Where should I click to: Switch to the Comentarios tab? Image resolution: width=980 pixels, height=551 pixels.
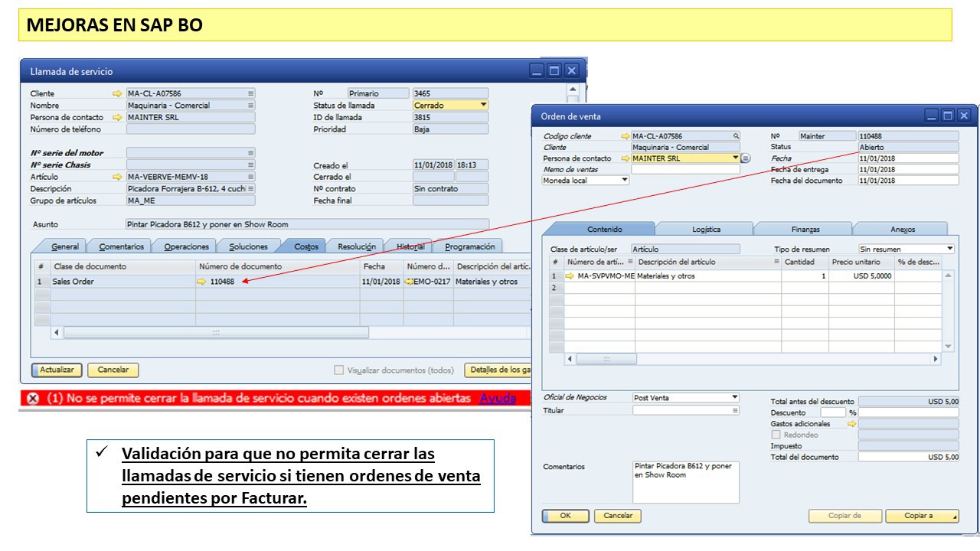click(x=121, y=246)
